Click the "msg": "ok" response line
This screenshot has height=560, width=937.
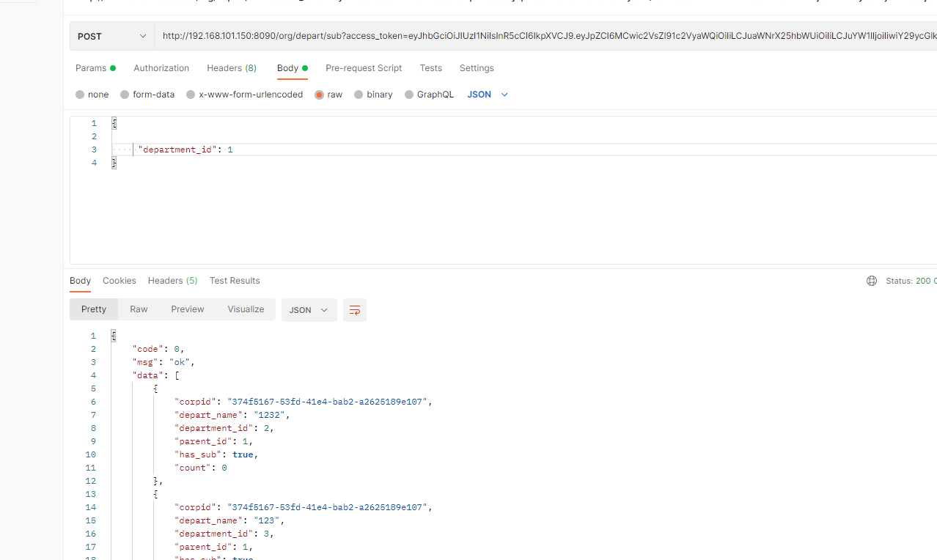163,362
